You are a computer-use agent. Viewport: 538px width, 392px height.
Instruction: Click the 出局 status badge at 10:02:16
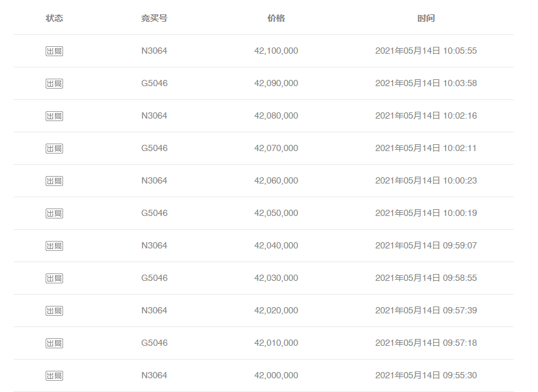54,116
